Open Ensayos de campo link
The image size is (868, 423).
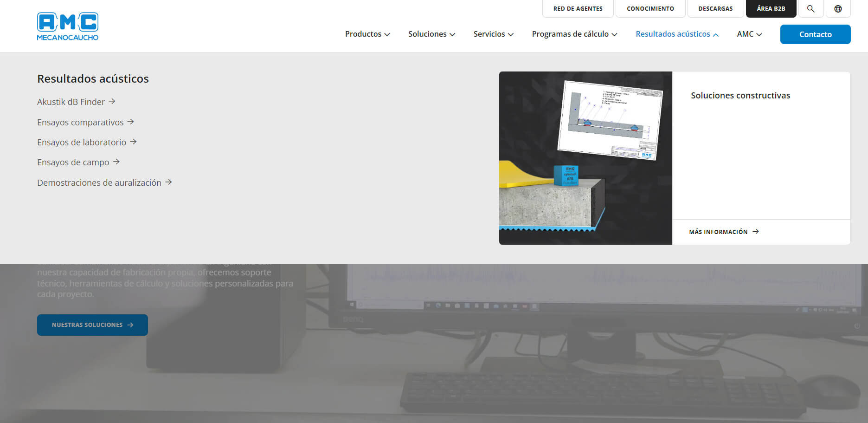click(78, 162)
